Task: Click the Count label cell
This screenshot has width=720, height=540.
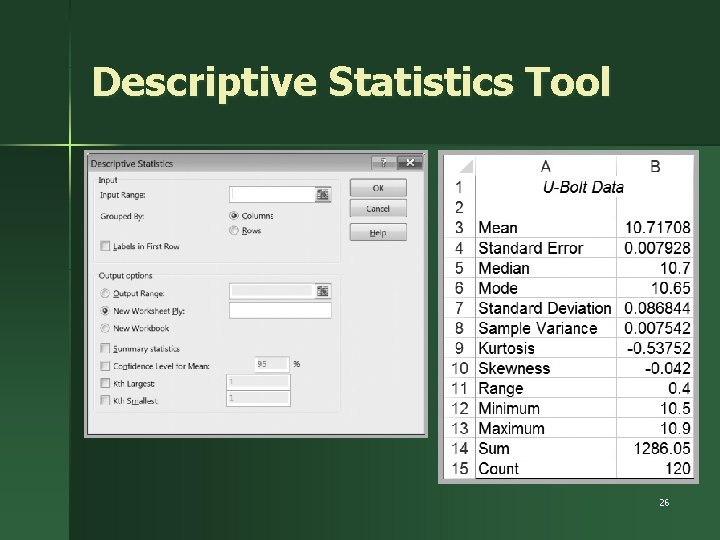Action: tap(546, 468)
